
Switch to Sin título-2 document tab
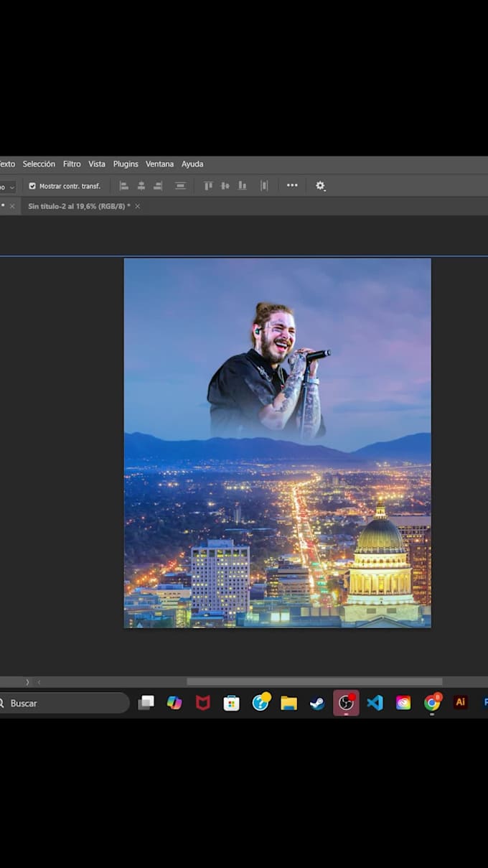pos(79,206)
